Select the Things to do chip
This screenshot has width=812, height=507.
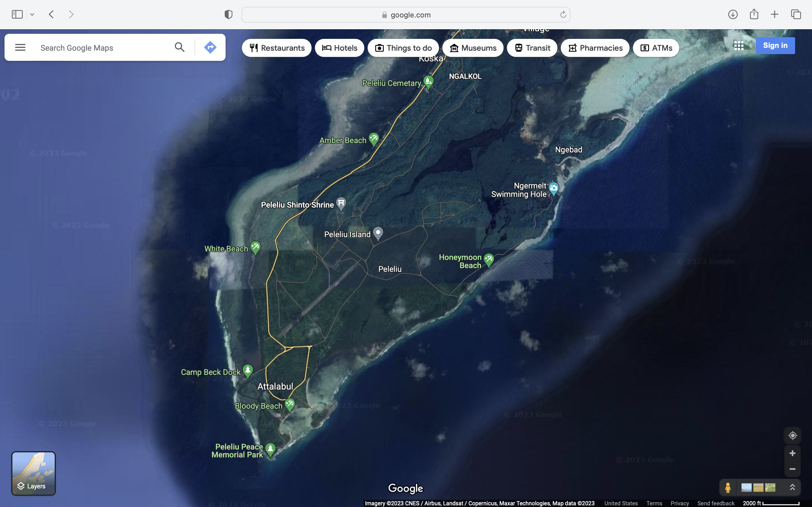coord(403,48)
